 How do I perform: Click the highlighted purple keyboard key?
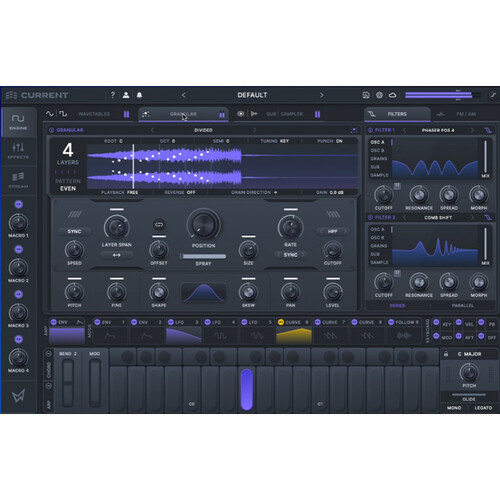247,389
